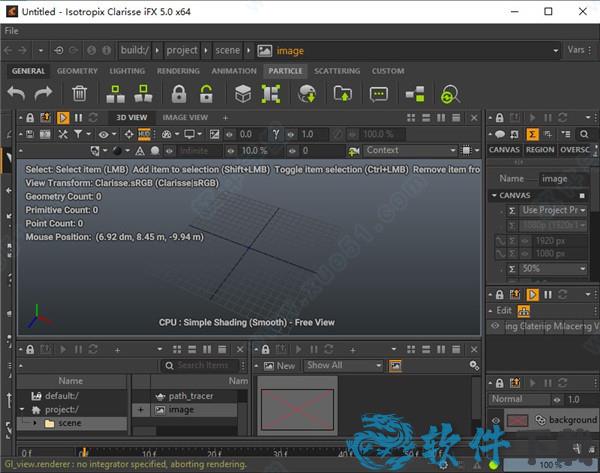
Task: Click the trash delete icon
Action: click(x=79, y=94)
